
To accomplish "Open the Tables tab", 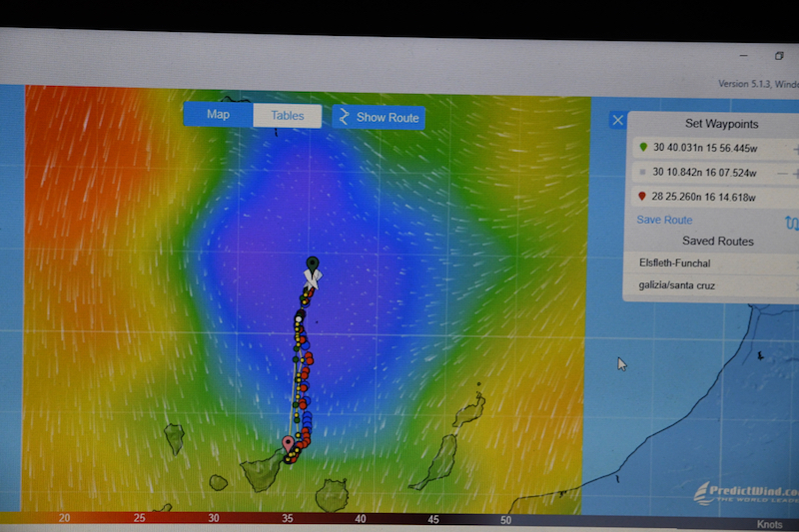I will click(288, 116).
